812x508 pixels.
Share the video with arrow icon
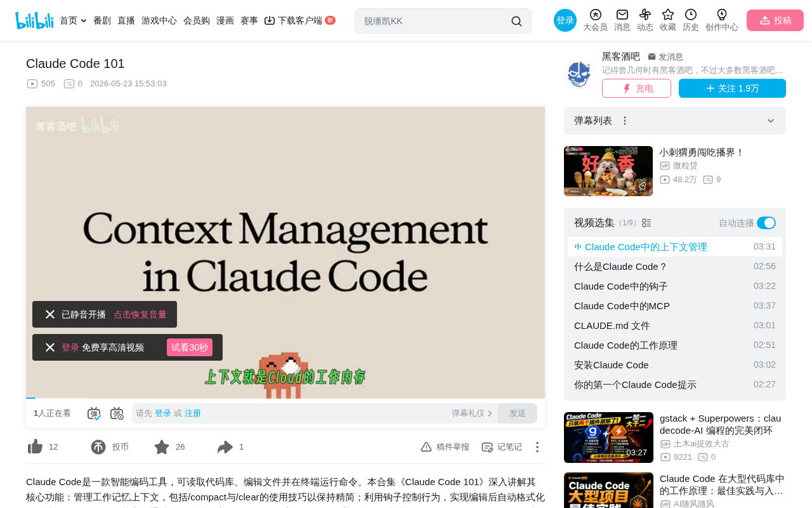(225, 447)
